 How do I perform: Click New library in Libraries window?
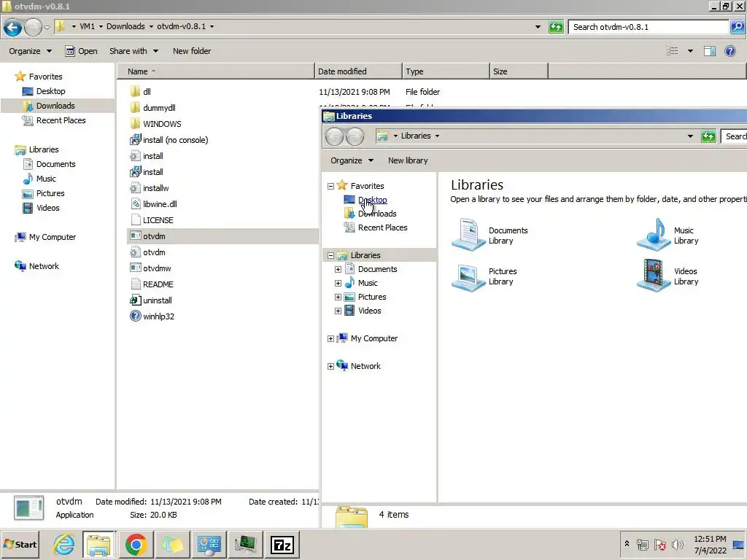point(408,160)
